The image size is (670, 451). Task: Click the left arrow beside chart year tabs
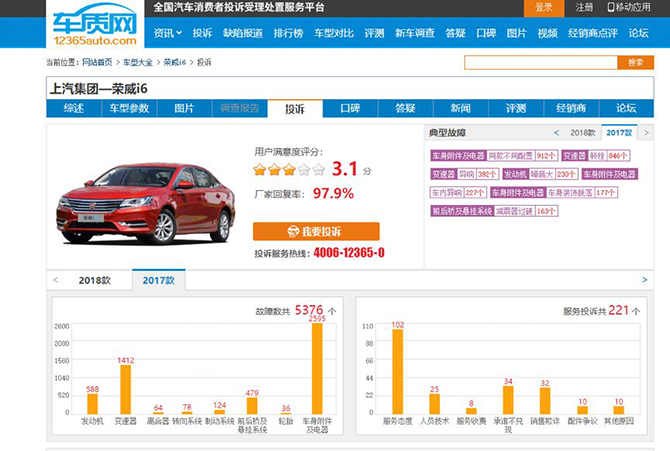56,280
